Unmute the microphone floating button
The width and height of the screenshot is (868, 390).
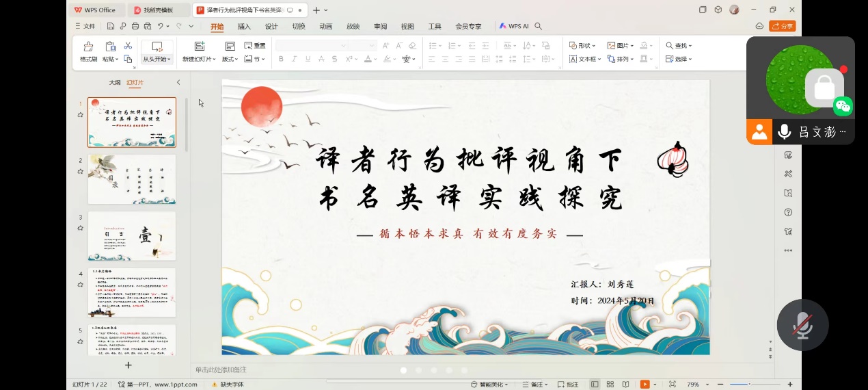802,326
